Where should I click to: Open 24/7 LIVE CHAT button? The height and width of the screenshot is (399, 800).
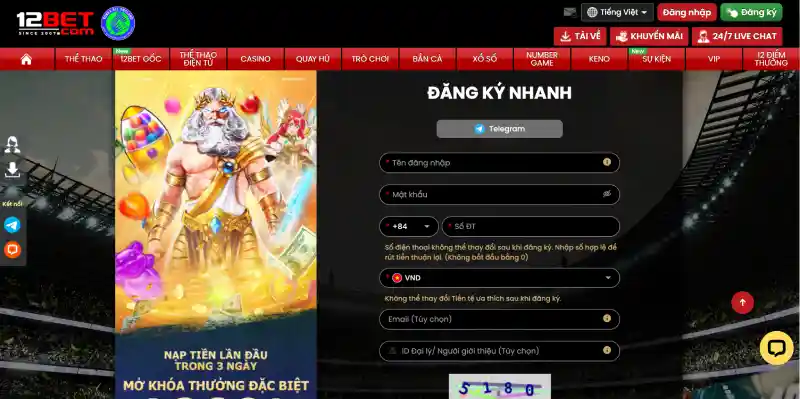point(737,36)
